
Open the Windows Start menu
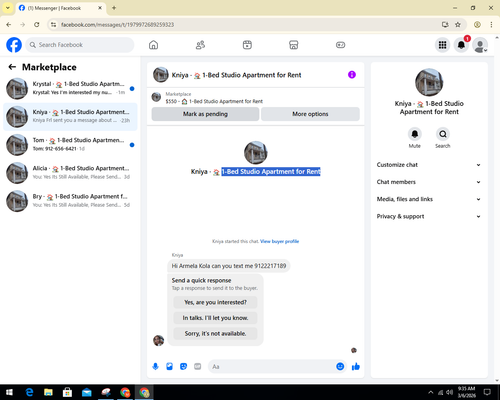pos(9,392)
